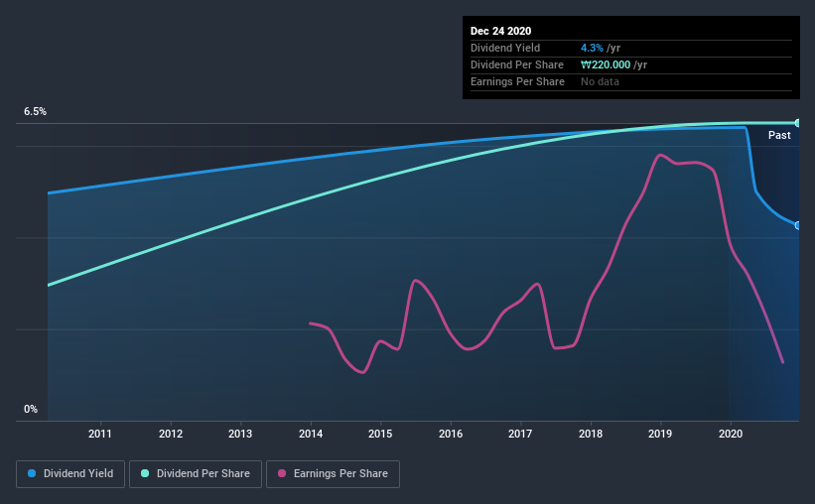
Task: Select the 2020 x-axis label
Action: [731, 434]
